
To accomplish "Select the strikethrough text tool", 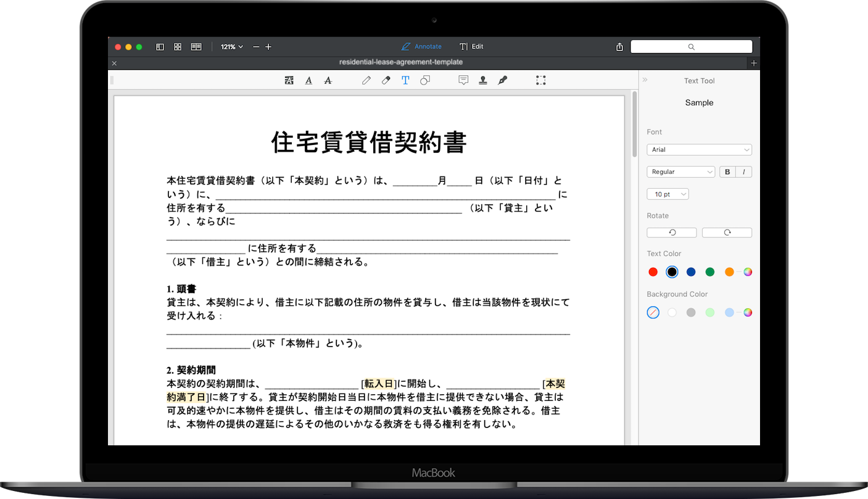I will tap(328, 80).
